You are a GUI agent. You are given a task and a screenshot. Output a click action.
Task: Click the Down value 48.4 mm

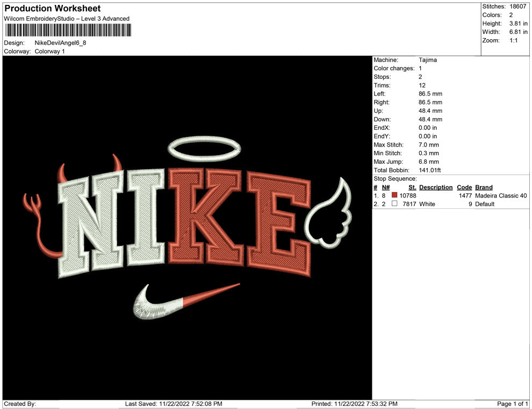430,119
